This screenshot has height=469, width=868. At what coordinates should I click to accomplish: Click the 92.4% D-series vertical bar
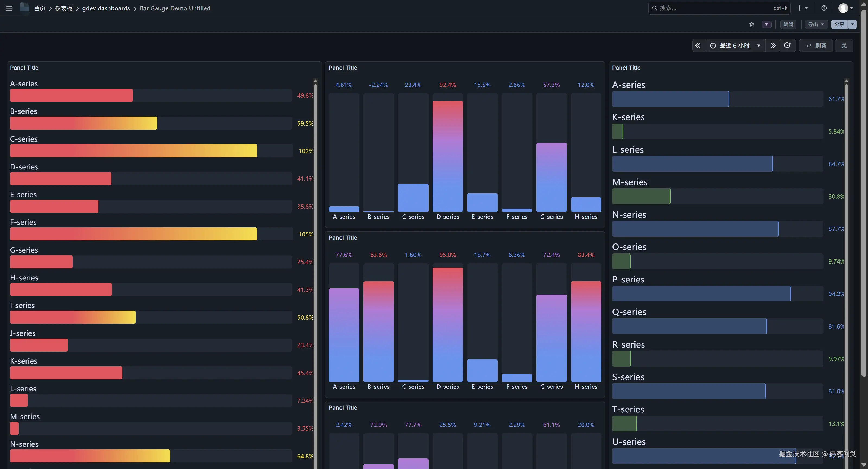tap(448, 156)
